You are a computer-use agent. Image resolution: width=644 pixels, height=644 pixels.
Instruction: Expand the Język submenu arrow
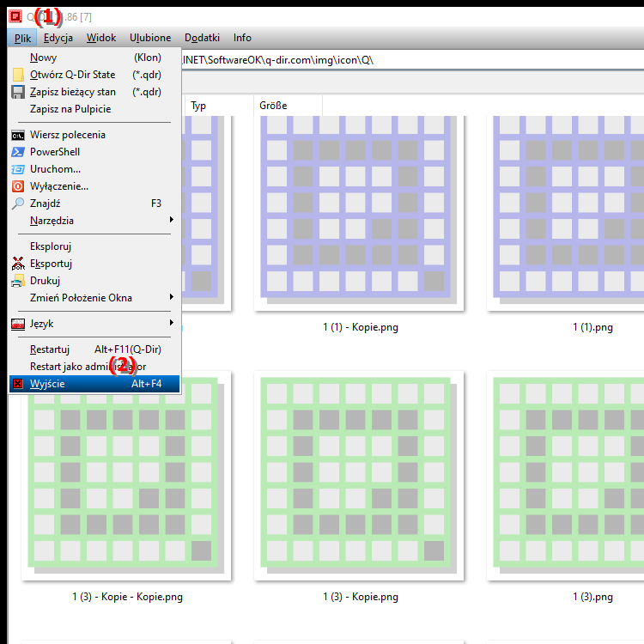click(171, 323)
